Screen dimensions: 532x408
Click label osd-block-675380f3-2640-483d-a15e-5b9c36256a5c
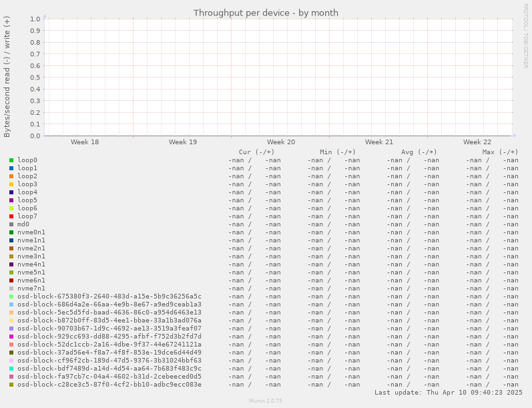click(x=109, y=296)
